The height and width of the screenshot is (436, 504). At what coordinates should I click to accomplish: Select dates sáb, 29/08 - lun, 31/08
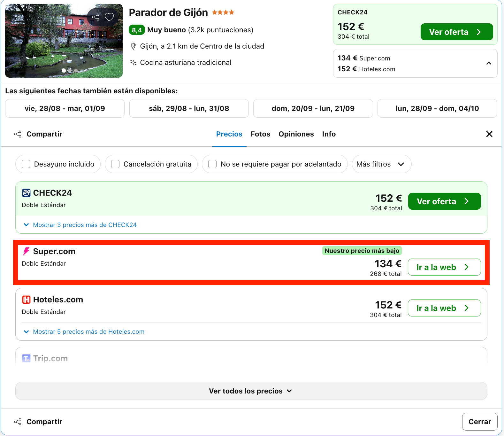coord(189,108)
